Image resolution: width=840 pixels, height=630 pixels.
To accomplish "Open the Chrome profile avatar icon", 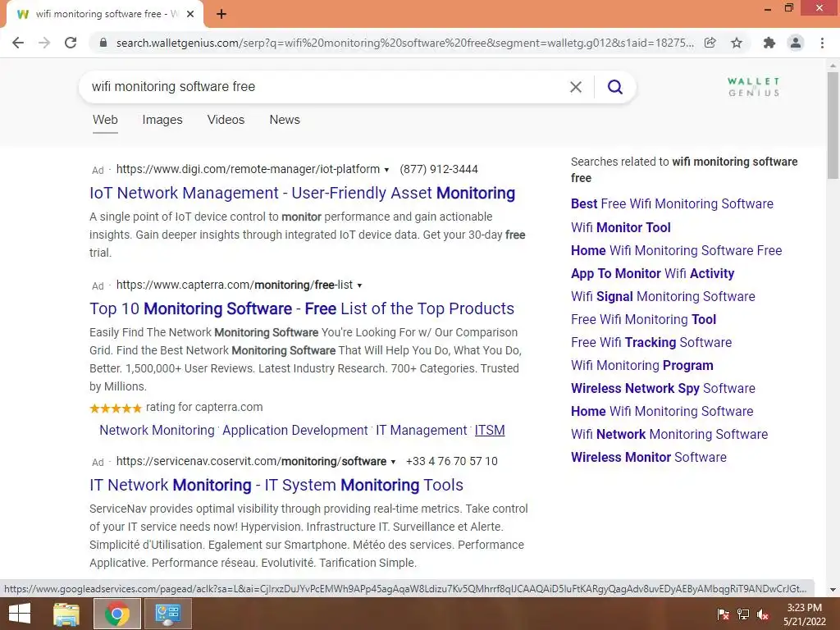I will point(796,43).
